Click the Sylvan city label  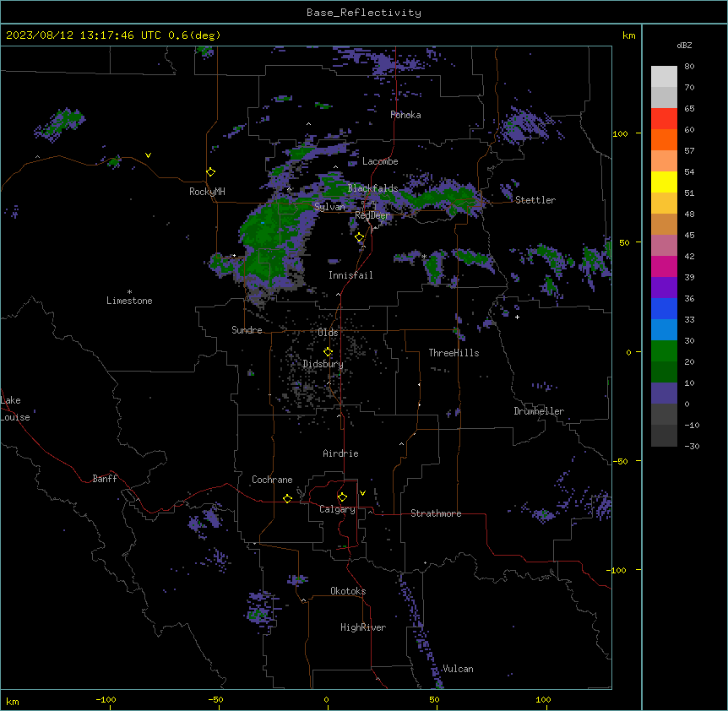click(329, 207)
